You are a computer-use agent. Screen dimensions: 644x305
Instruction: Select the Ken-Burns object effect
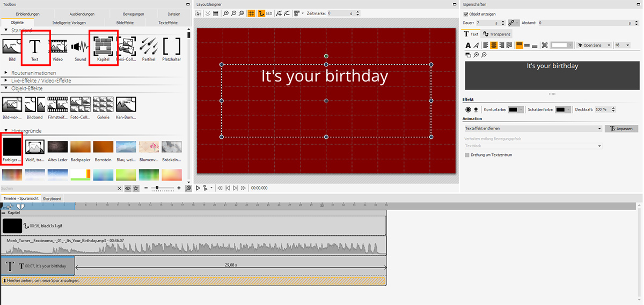click(126, 104)
